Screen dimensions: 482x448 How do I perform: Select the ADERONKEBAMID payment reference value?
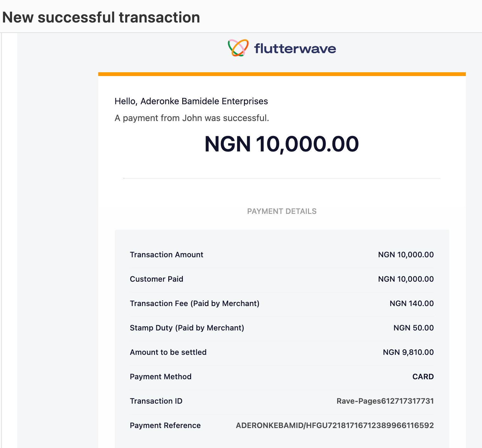(335, 426)
